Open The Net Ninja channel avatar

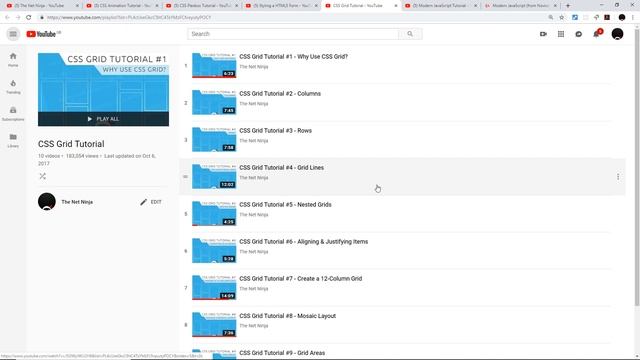click(47, 202)
